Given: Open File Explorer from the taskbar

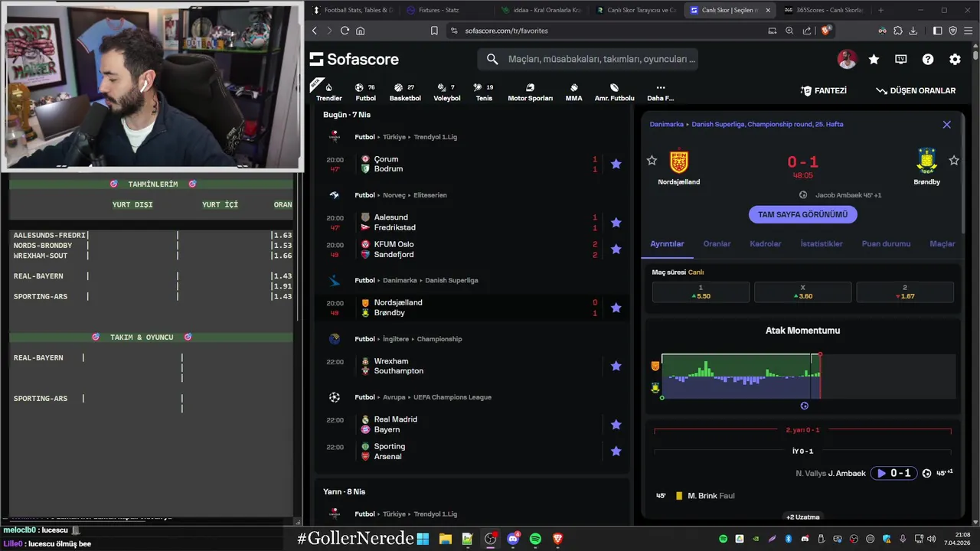Looking at the screenshot, I should click(x=446, y=539).
